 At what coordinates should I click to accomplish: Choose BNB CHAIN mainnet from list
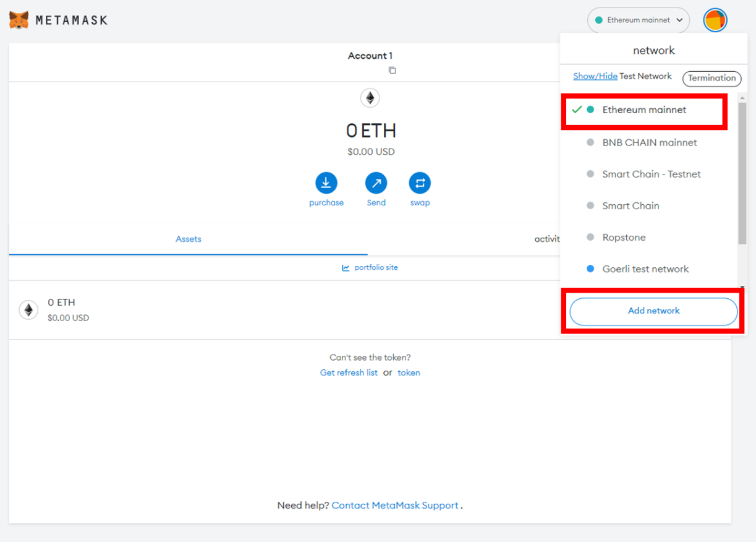coord(649,142)
